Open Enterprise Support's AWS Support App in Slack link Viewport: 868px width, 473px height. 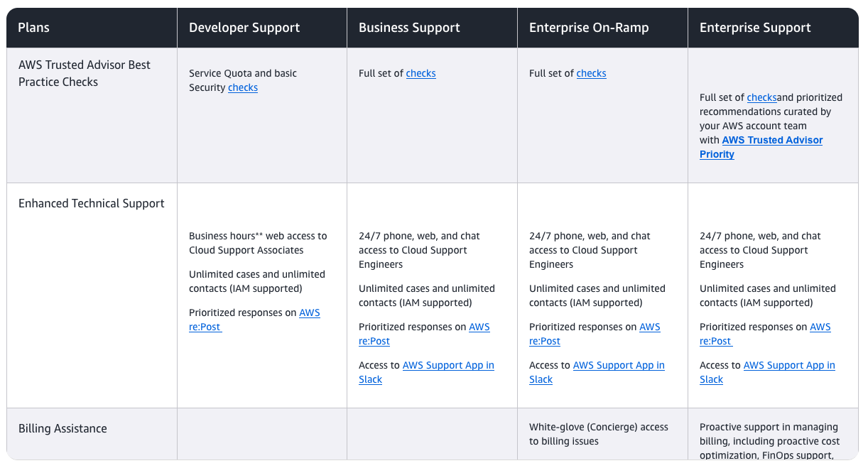pos(788,366)
